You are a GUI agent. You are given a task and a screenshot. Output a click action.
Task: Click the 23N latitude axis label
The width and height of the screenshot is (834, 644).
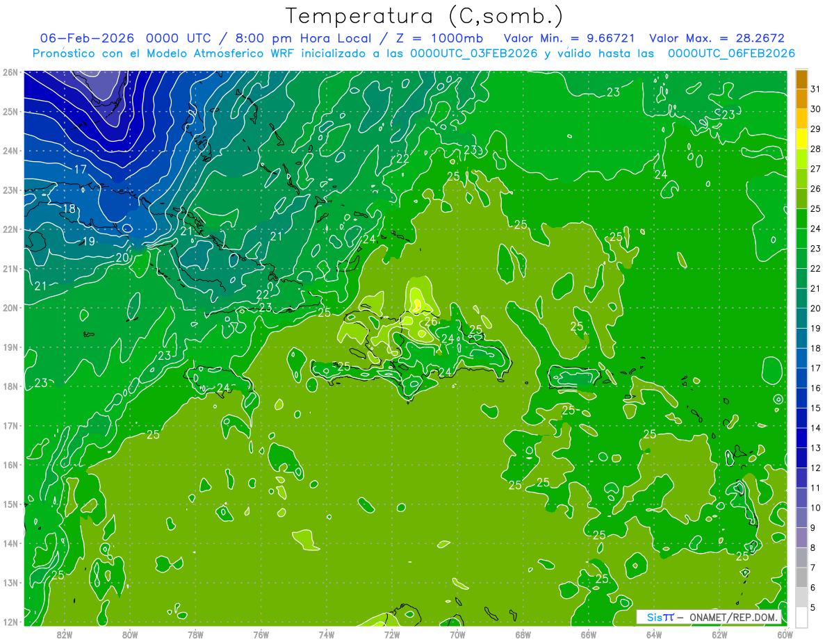pos(10,190)
